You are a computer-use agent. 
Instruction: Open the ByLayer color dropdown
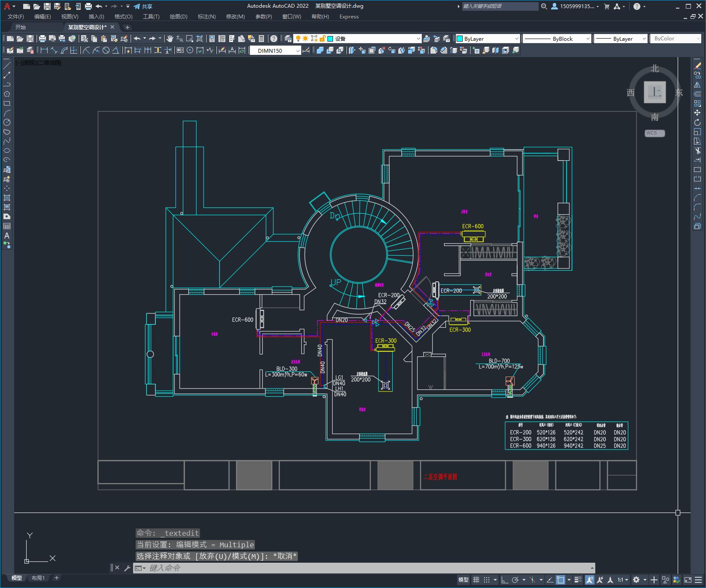[488, 39]
